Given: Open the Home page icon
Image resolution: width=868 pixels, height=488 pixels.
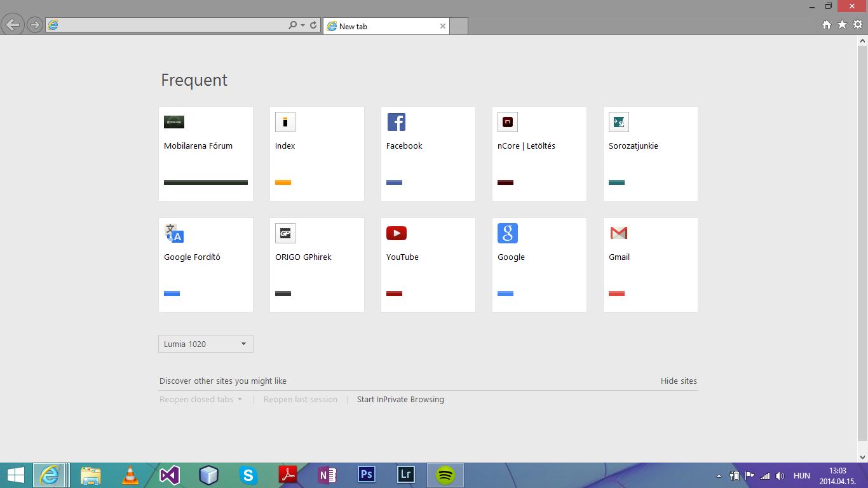Looking at the screenshot, I should click(827, 25).
